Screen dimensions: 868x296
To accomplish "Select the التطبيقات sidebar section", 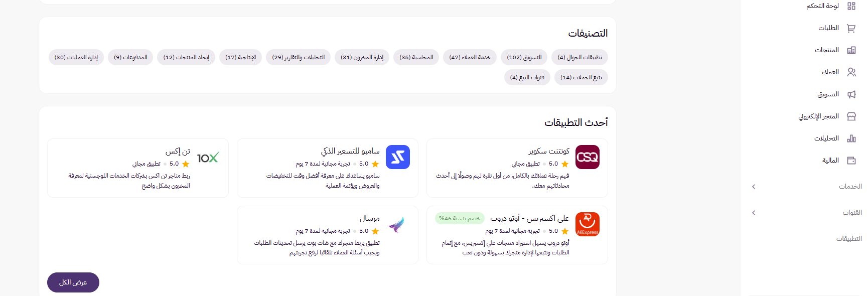I will [849, 239].
